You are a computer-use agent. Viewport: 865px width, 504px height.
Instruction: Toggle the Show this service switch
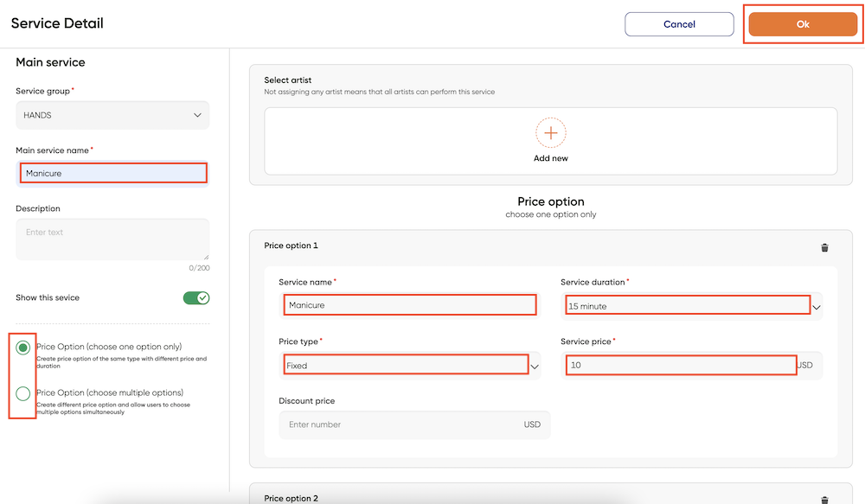[196, 297]
